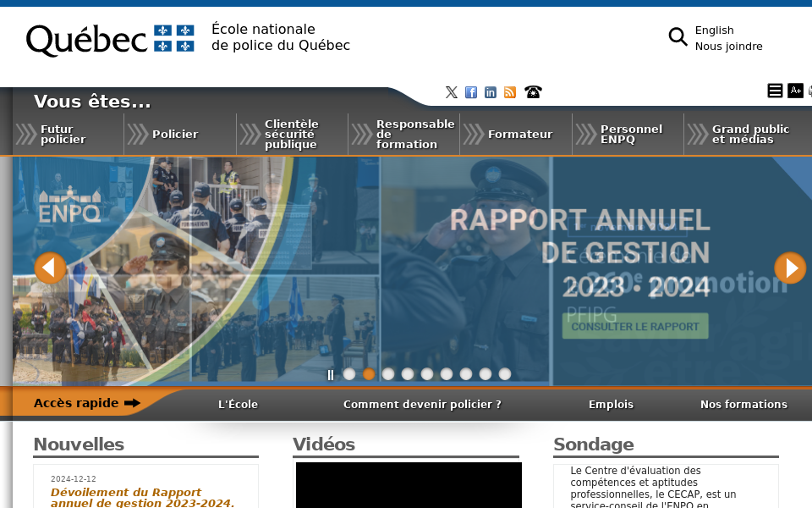Expand the Policier navigation menu
Screen dimensions: 812x508
pos(174,134)
